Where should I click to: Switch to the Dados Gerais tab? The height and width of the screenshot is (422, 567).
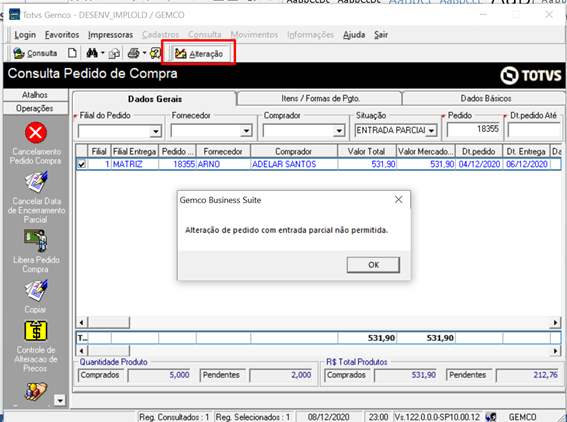tap(155, 99)
